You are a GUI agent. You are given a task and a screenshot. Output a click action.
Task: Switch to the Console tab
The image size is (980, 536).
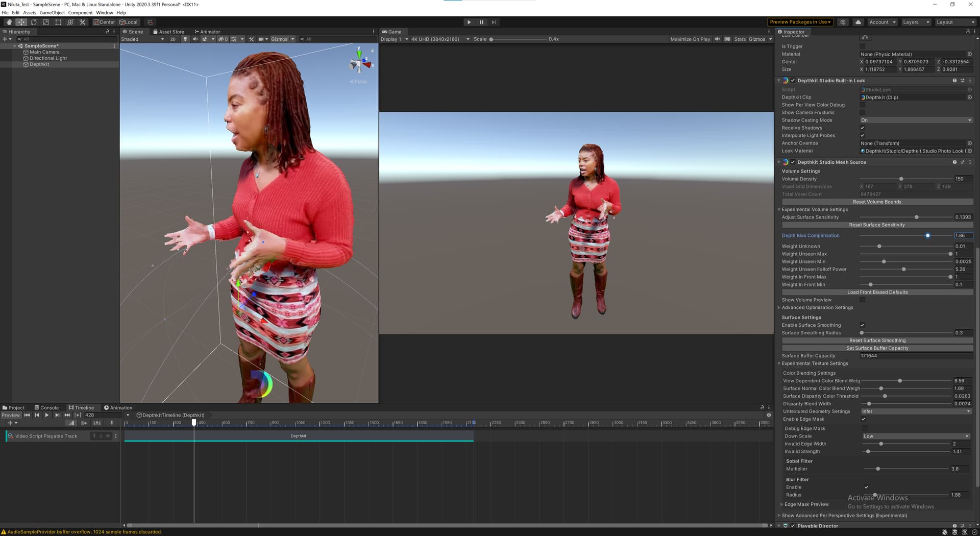pos(46,408)
